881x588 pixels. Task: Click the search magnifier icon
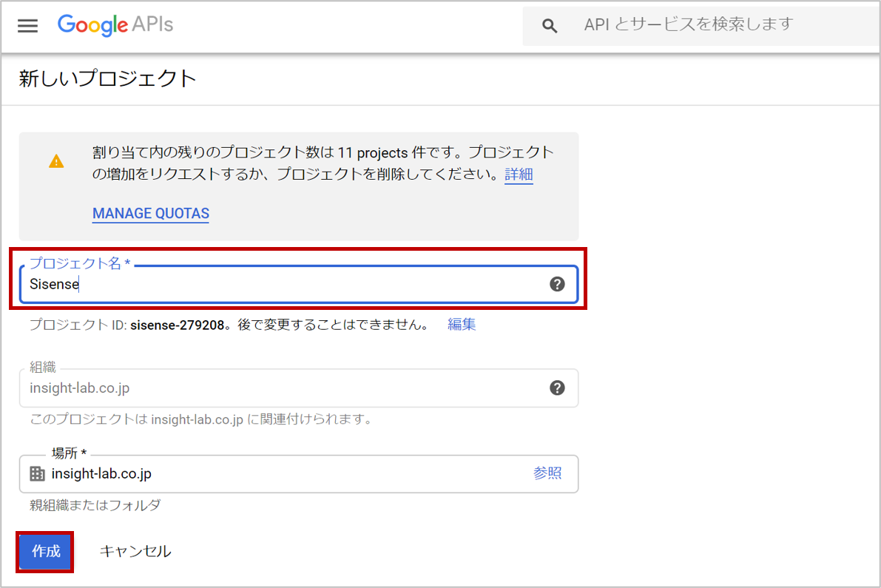(550, 25)
